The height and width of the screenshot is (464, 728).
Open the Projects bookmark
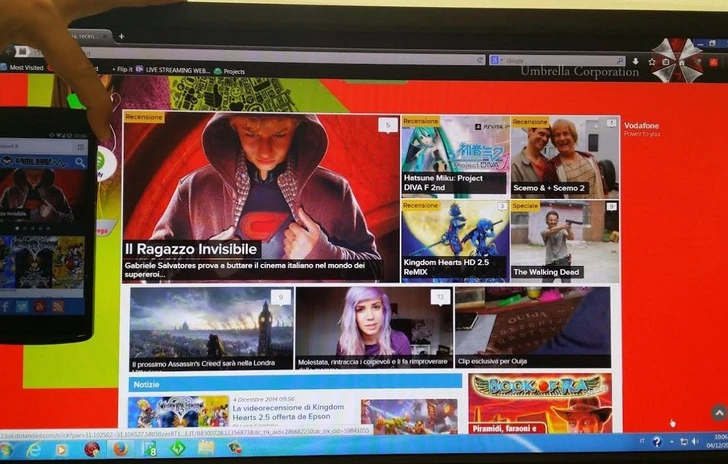[233, 72]
